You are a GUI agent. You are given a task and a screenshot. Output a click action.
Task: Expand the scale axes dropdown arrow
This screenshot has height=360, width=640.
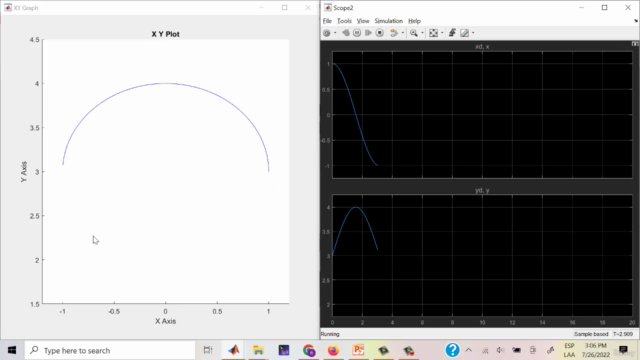click(x=442, y=33)
